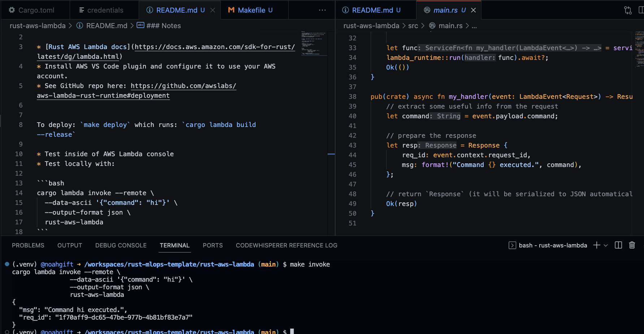Click the left editor minimap
This screenshot has height=334, width=644.
pyautogui.click(x=314, y=43)
